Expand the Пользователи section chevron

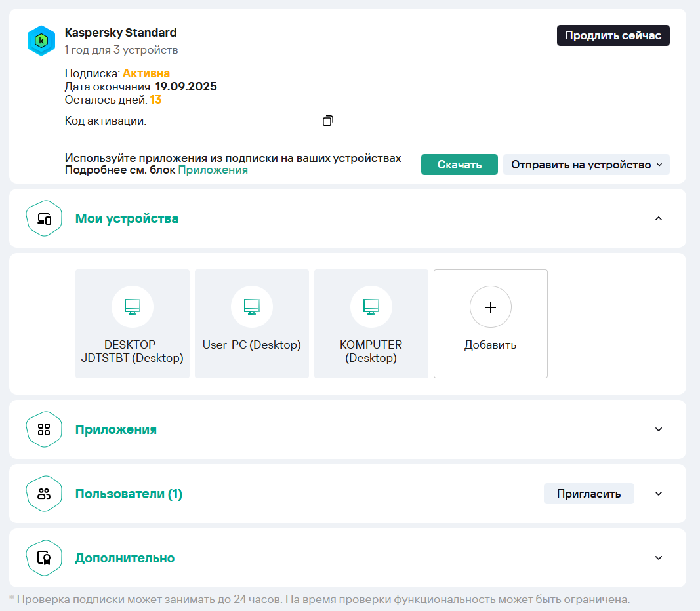point(659,494)
